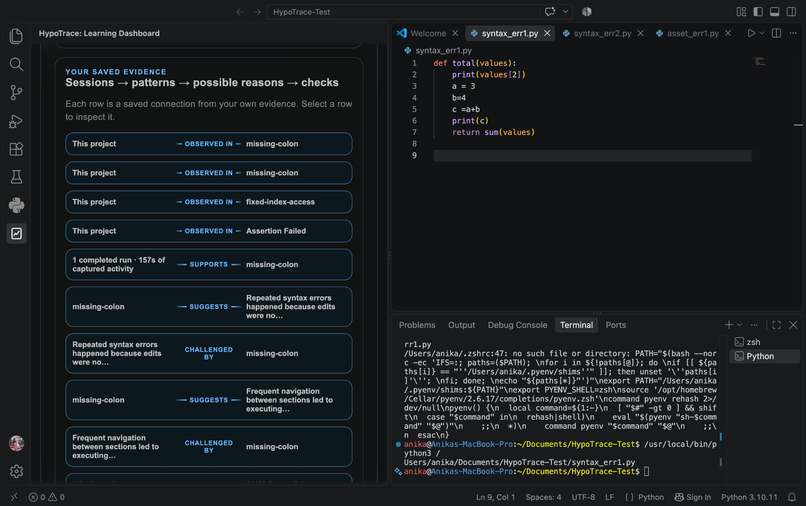The image size is (806, 506).
Task: Open Run and Debug view
Action: (x=16, y=121)
